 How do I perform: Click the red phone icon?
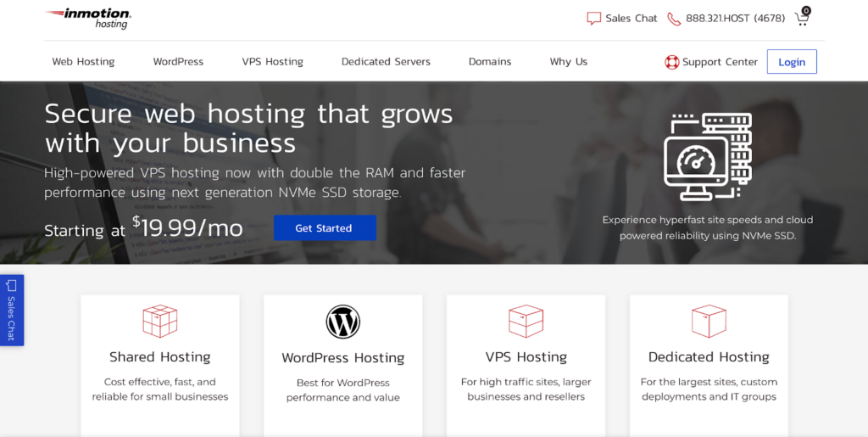[674, 19]
